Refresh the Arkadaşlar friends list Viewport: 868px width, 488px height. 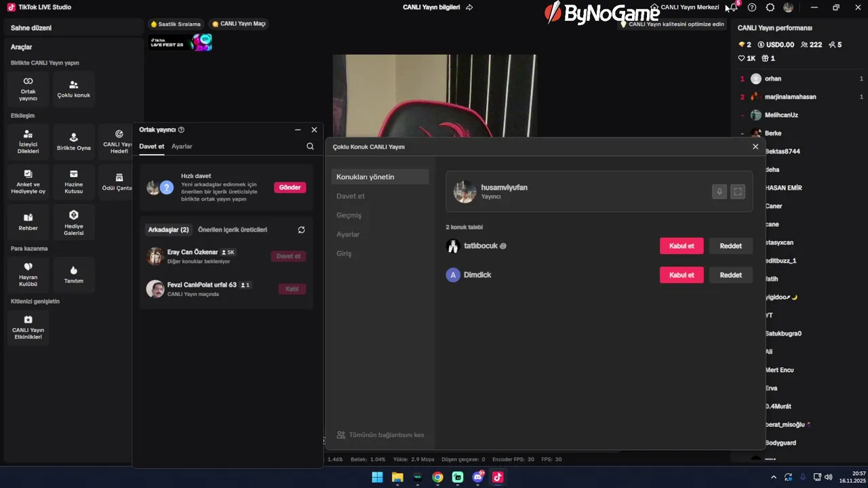pyautogui.click(x=301, y=230)
